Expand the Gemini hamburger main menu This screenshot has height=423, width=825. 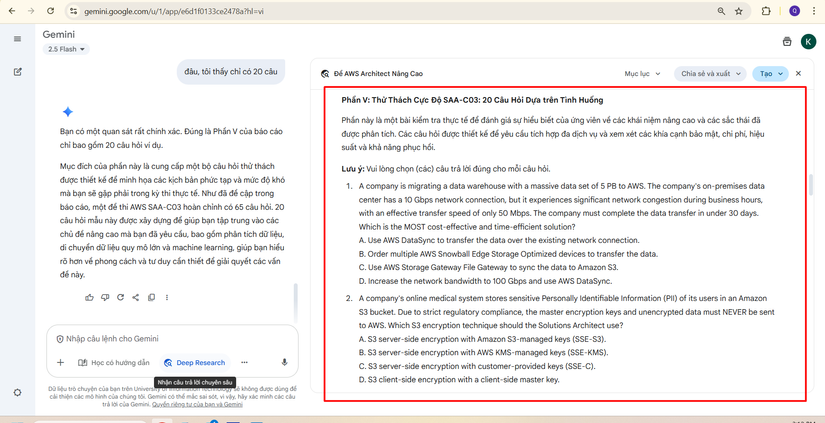(17, 39)
